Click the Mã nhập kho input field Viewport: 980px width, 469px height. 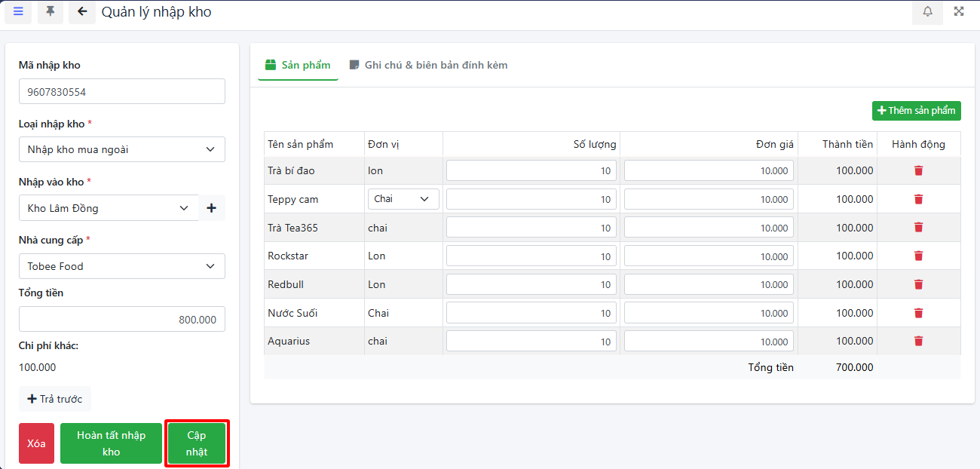tap(121, 91)
